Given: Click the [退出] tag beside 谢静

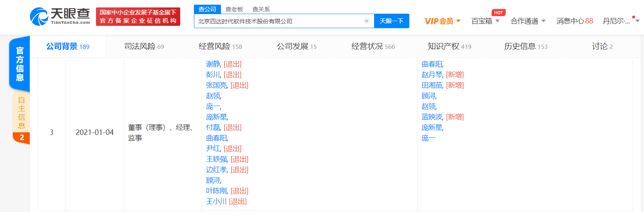Looking at the screenshot, I should (233, 64).
